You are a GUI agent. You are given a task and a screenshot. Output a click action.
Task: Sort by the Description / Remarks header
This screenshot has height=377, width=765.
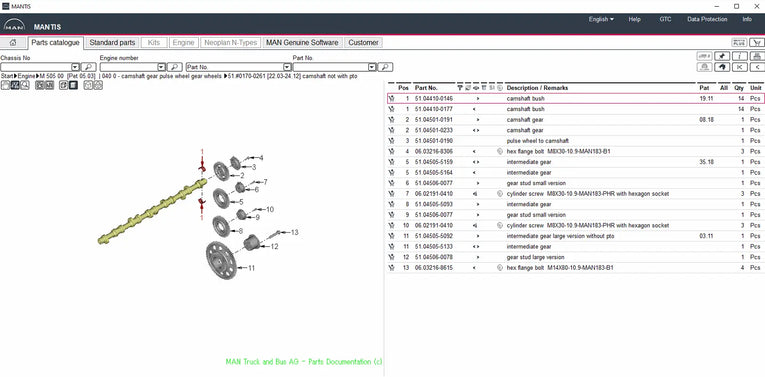[537, 88]
